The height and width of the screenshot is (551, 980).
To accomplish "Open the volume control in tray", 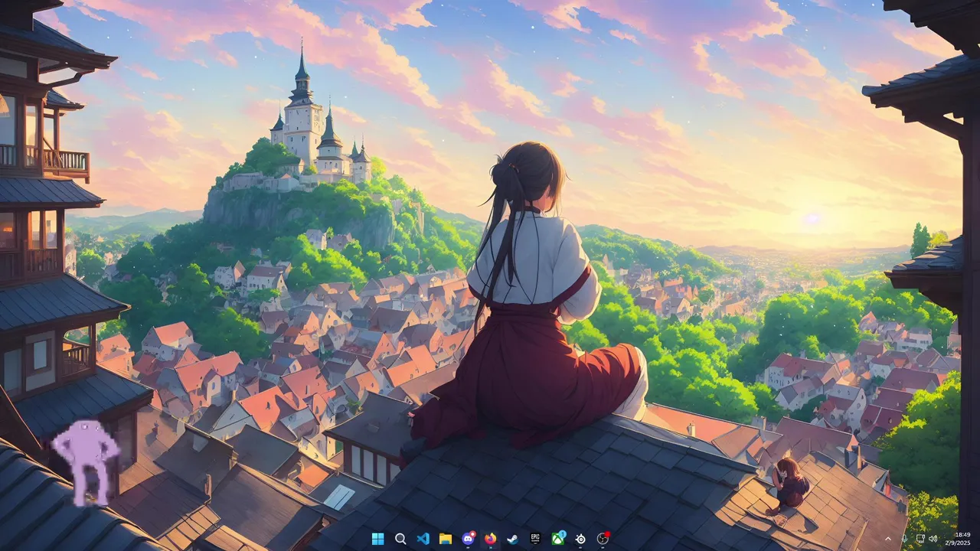I will (x=933, y=539).
